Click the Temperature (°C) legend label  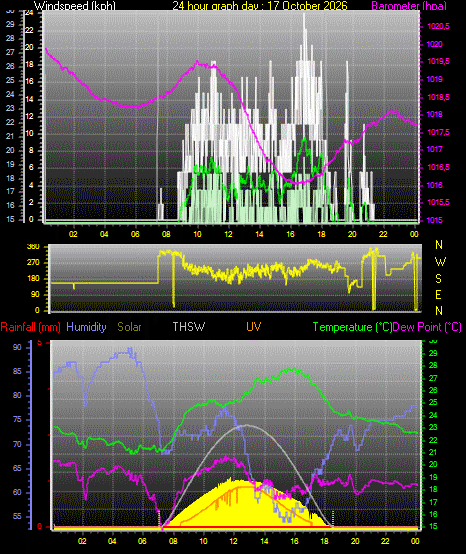tap(352, 327)
